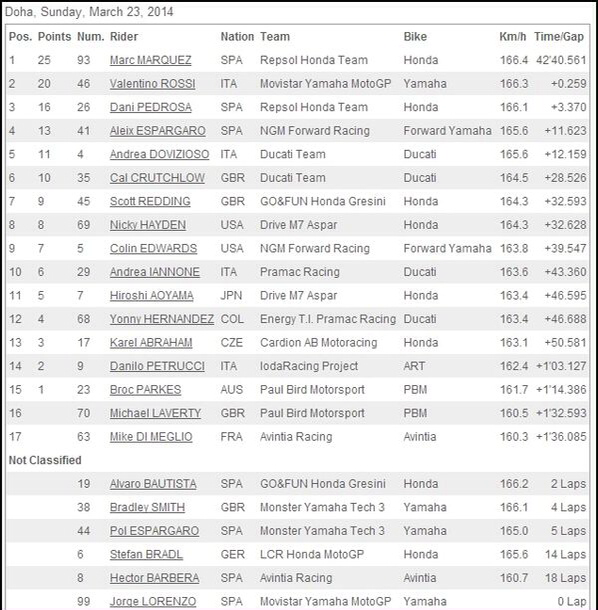Open Danilo PETRUCCI rider link

(x=157, y=366)
